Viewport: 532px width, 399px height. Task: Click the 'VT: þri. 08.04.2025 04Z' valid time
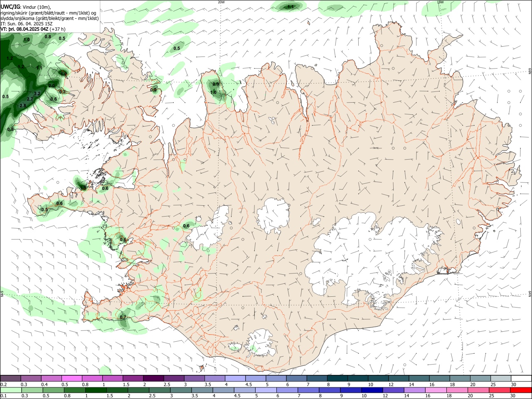25,29
